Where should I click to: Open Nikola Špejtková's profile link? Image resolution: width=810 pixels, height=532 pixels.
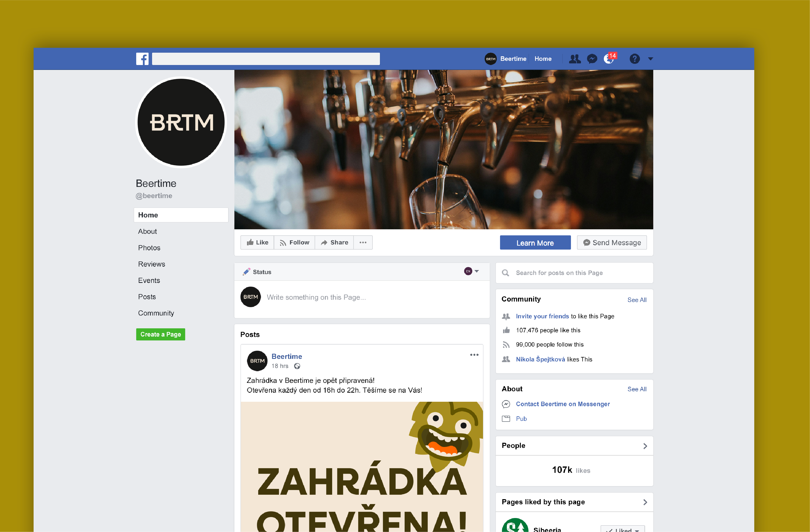click(x=540, y=359)
